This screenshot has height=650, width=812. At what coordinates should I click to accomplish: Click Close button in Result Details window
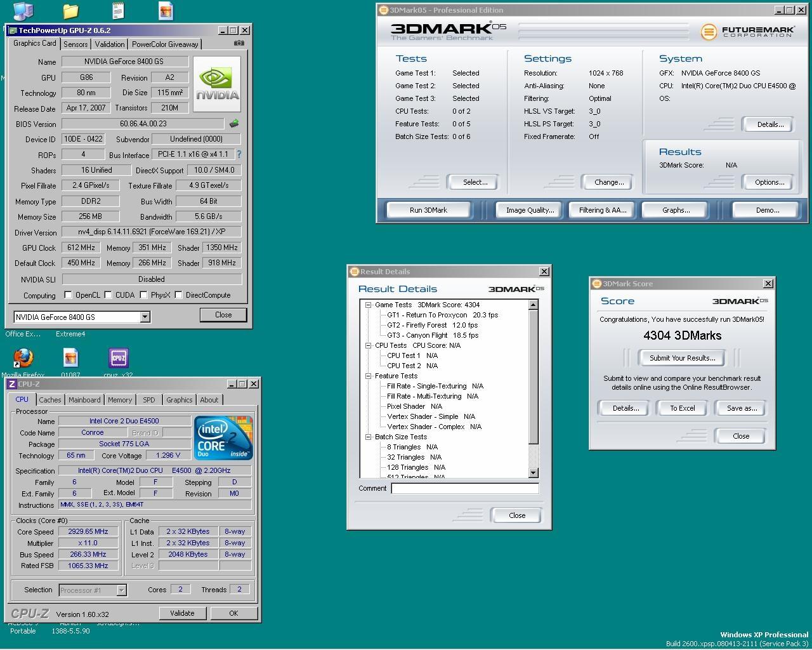517,515
